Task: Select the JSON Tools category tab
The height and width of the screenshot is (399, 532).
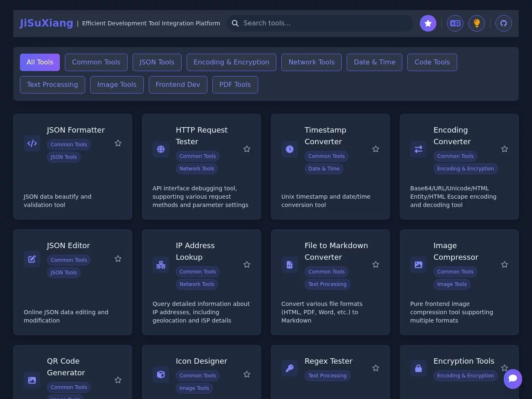Action: coord(157,62)
